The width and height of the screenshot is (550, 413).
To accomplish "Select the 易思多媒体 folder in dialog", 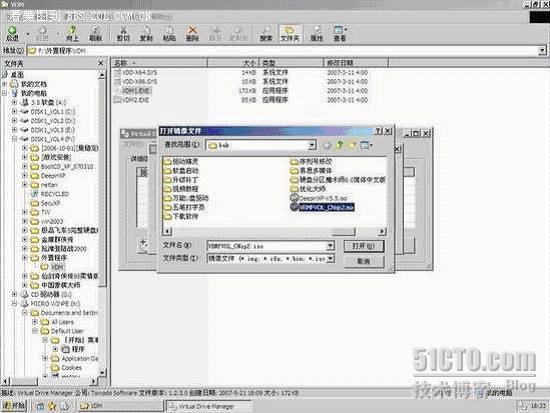I will pos(311,171).
